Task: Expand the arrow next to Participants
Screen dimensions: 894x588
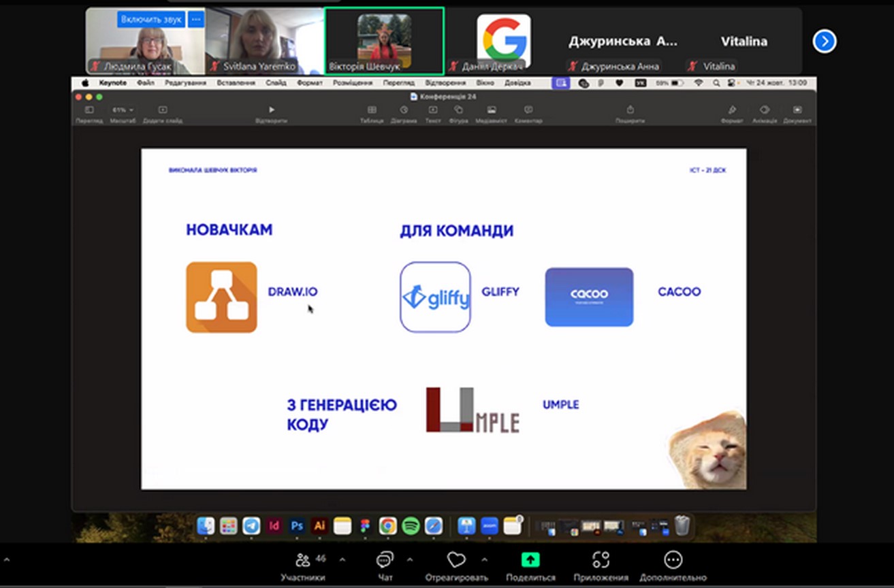Action: pyautogui.click(x=342, y=559)
